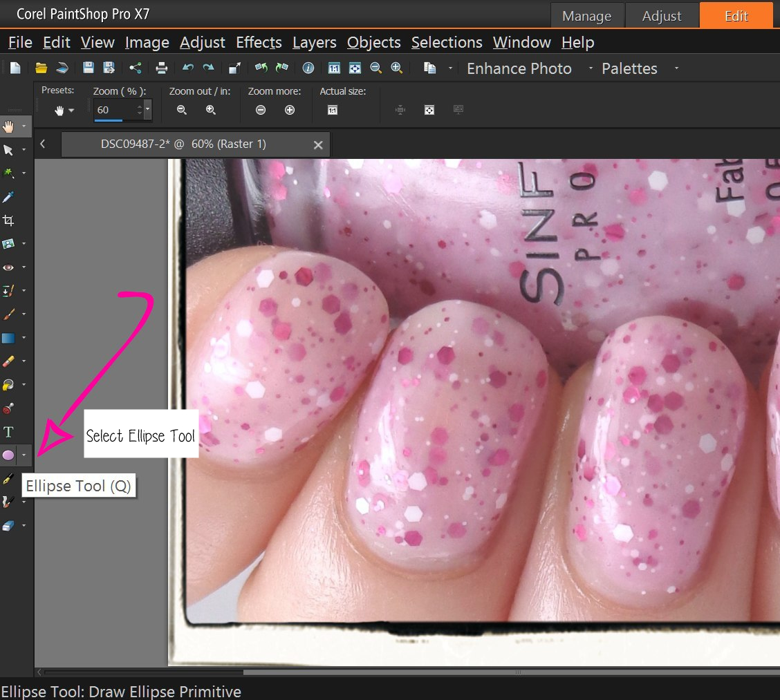Select the Crop tool
This screenshot has width=780, height=700.
click(x=10, y=220)
